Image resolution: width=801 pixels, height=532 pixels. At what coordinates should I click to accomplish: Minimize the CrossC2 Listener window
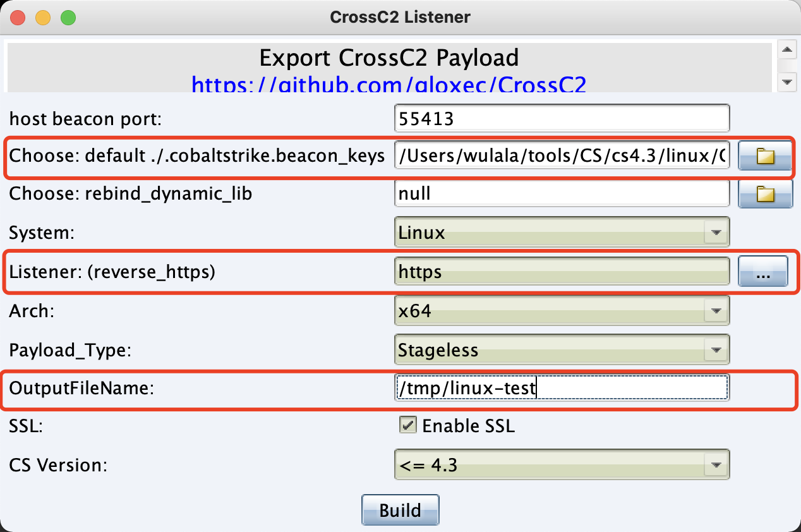(x=43, y=17)
